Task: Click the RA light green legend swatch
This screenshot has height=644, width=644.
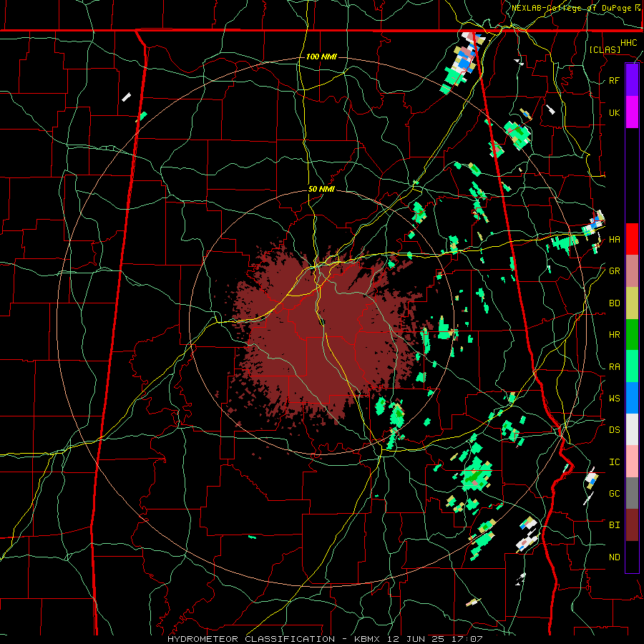Action: click(632, 366)
